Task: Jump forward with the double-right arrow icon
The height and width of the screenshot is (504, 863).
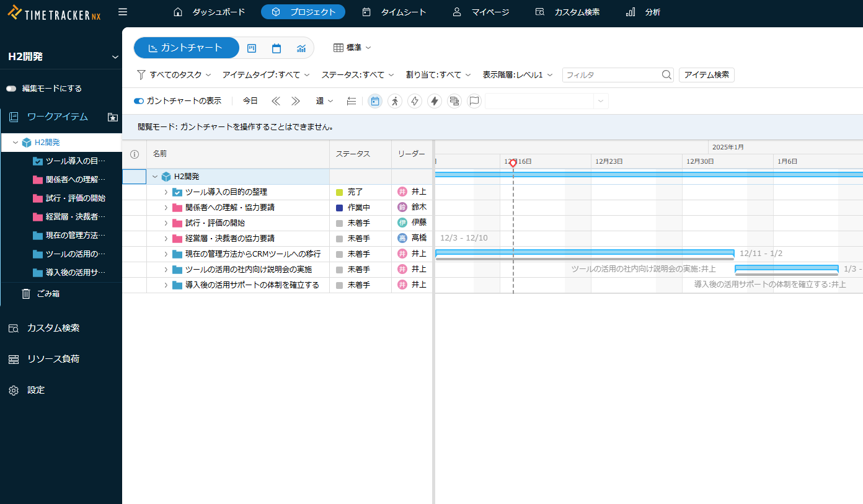Action: pyautogui.click(x=296, y=101)
